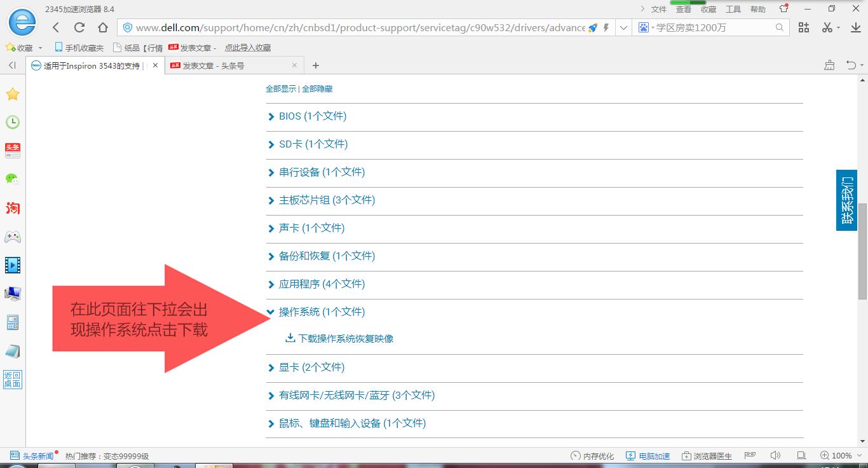Image resolution: width=868 pixels, height=468 pixels.
Task: Go back to the previous page
Action: point(56,27)
